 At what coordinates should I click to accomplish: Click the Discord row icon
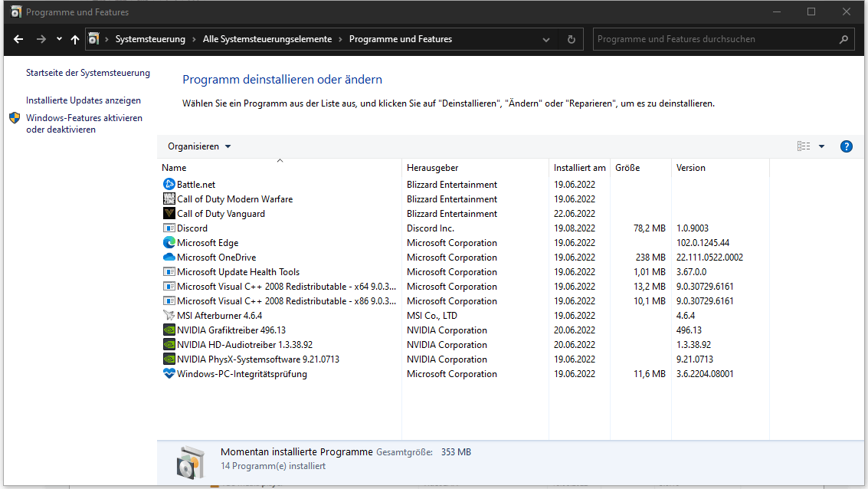(x=169, y=228)
